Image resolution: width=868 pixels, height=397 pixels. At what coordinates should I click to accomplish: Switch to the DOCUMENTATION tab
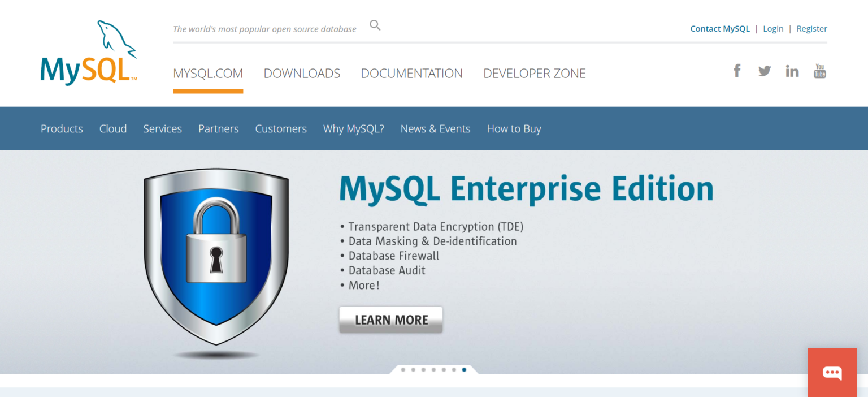click(411, 73)
